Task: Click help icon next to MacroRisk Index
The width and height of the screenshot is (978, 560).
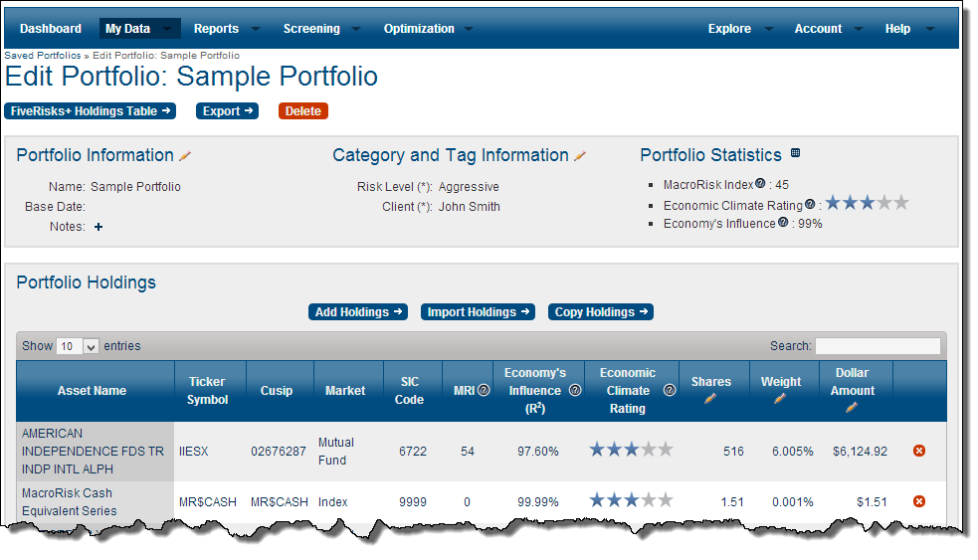Action: click(760, 184)
